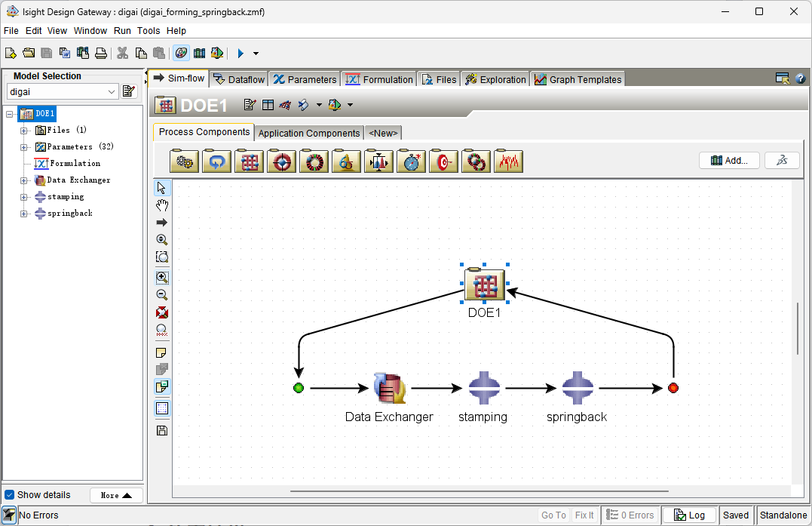Add a Task component from the gears icon
Image resolution: width=812 pixels, height=526 pixels.
[x=185, y=161]
